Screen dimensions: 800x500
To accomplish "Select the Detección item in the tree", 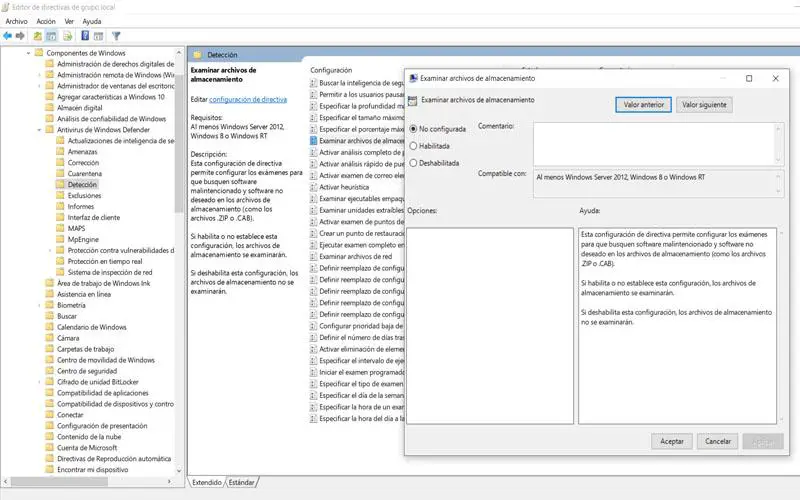I will tap(82, 185).
